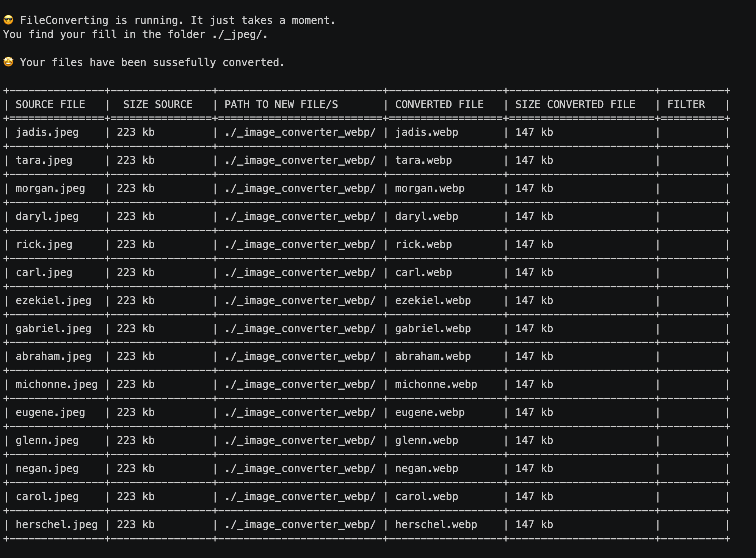Click the path cell in the negan.jpeg row
The height and width of the screenshot is (558, 756).
[300, 469]
